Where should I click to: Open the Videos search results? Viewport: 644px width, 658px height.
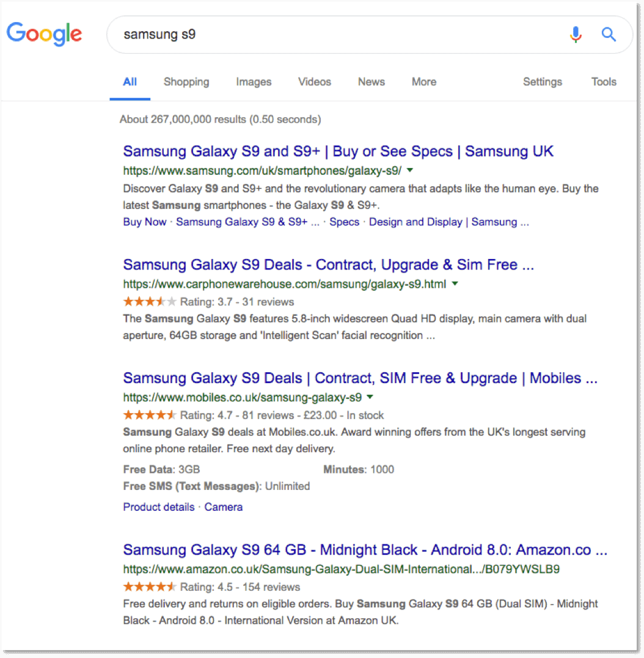click(x=314, y=81)
